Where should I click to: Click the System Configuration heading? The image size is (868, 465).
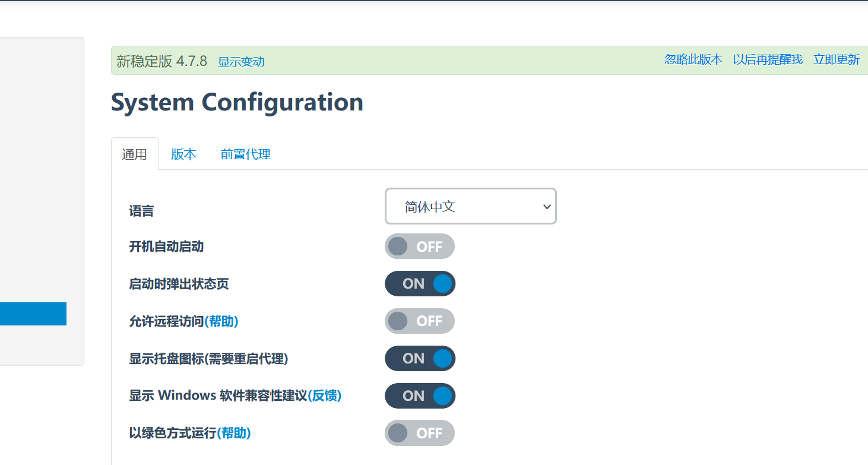[x=237, y=102]
